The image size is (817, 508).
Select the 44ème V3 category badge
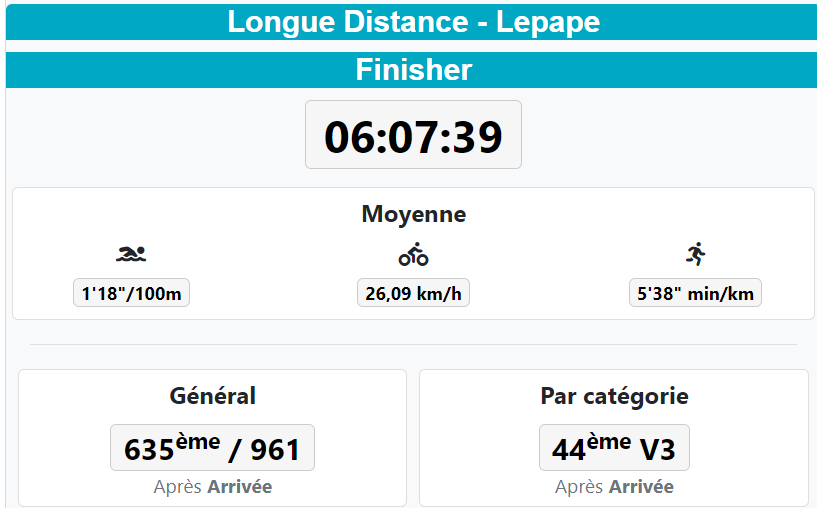tap(614, 448)
